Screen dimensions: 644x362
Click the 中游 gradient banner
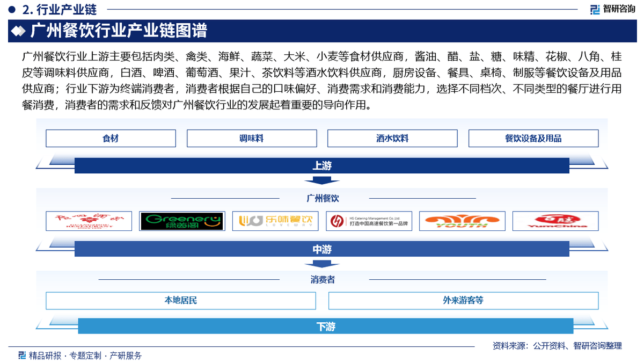[x=322, y=249]
